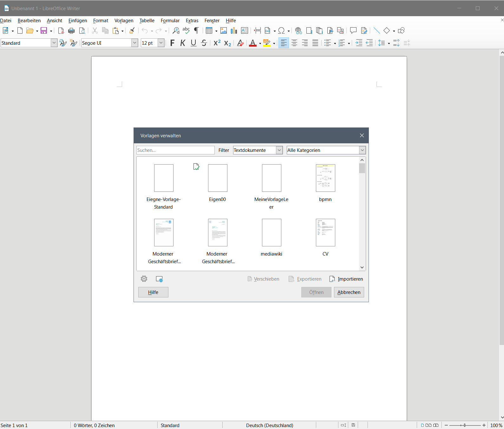504x429 pixels.
Task: Increase indent icon
Action: click(359, 43)
